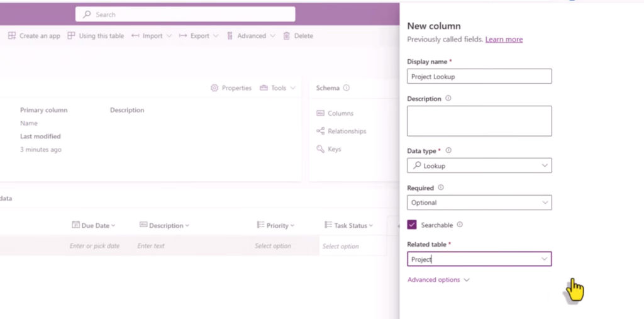Click the Using this table icon

(72, 36)
